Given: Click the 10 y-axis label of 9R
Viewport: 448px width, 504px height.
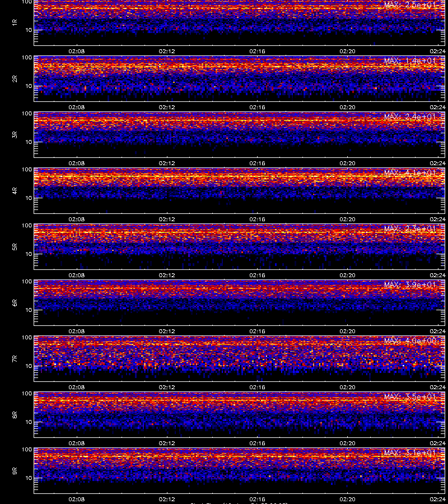Looking at the screenshot, I should [29, 478].
